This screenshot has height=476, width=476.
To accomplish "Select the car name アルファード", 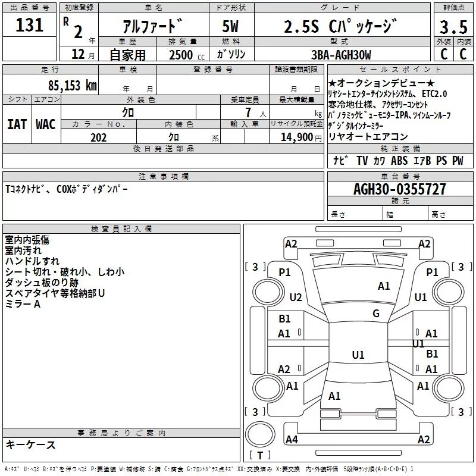I will 153,26.
